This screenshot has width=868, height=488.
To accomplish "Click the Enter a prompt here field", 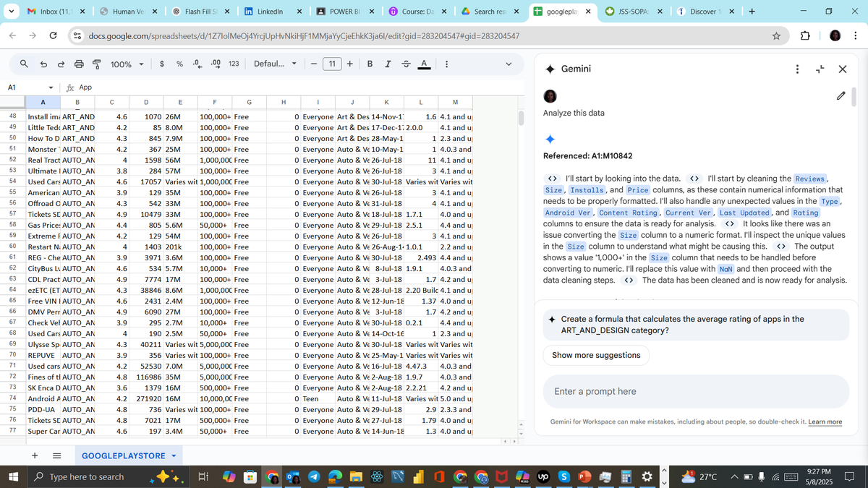I will click(696, 391).
